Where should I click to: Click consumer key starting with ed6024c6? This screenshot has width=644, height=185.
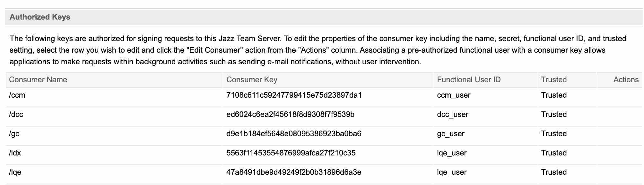[x=290, y=115]
